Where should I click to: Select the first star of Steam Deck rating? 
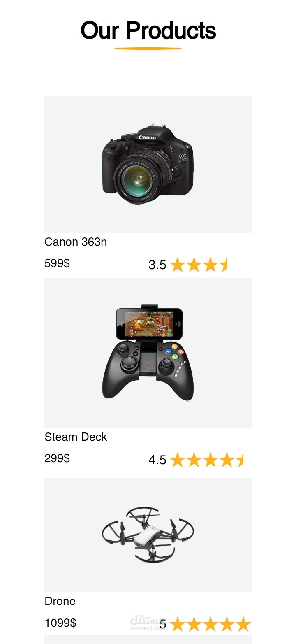(x=177, y=460)
